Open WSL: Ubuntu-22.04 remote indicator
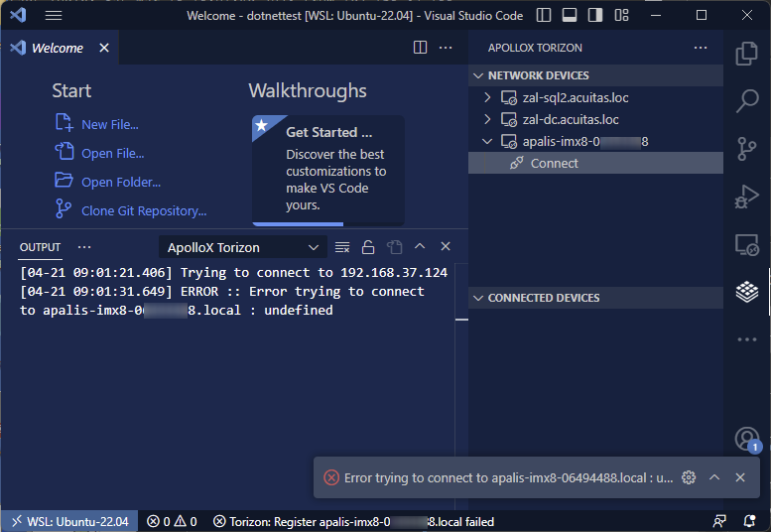771x532 pixels. (70, 521)
